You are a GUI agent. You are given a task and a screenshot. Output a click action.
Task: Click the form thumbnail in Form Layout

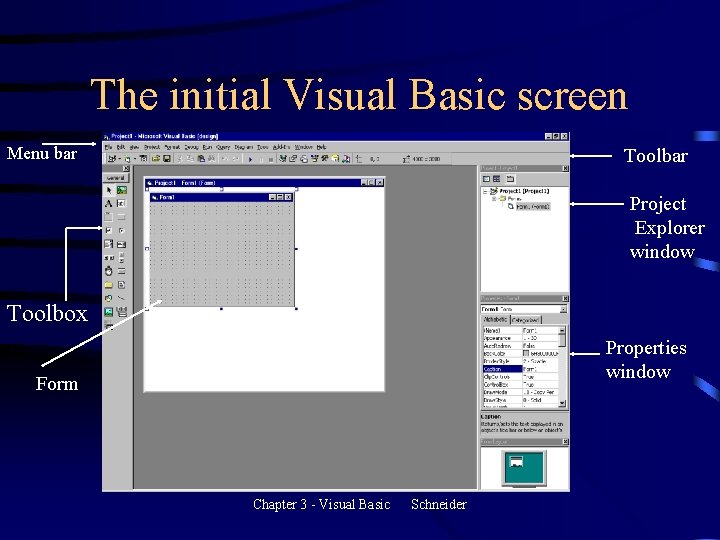click(x=517, y=461)
